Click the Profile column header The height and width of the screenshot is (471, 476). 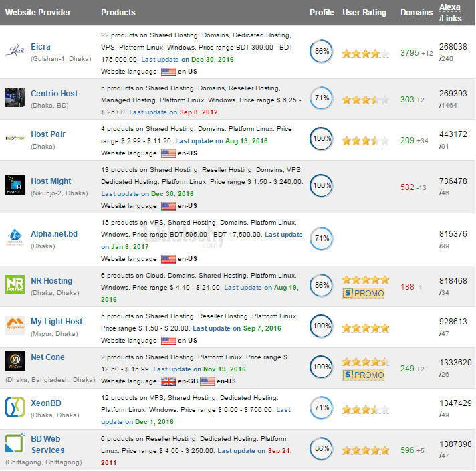[322, 13]
